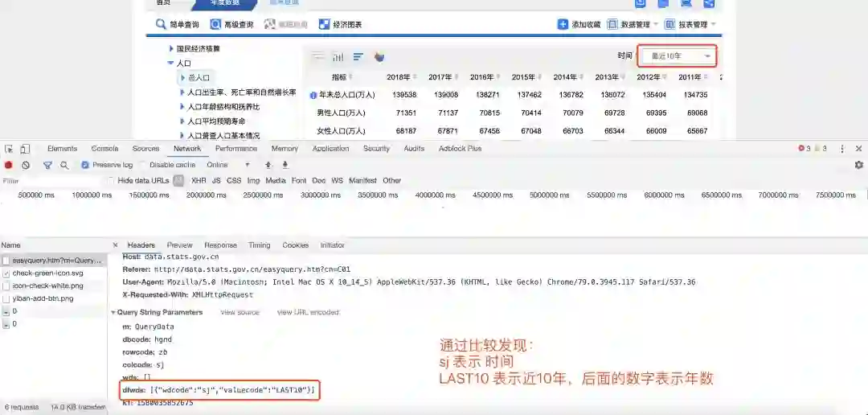
Task: Click the export HAR download arrow
Action: point(285,165)
